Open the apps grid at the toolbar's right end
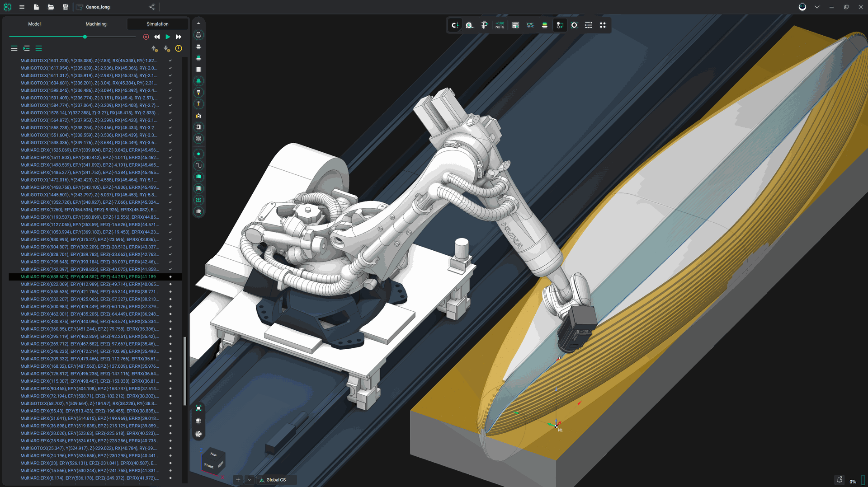Image resolution: width=868 pixels, height=487 pixels. pos(603,25)
